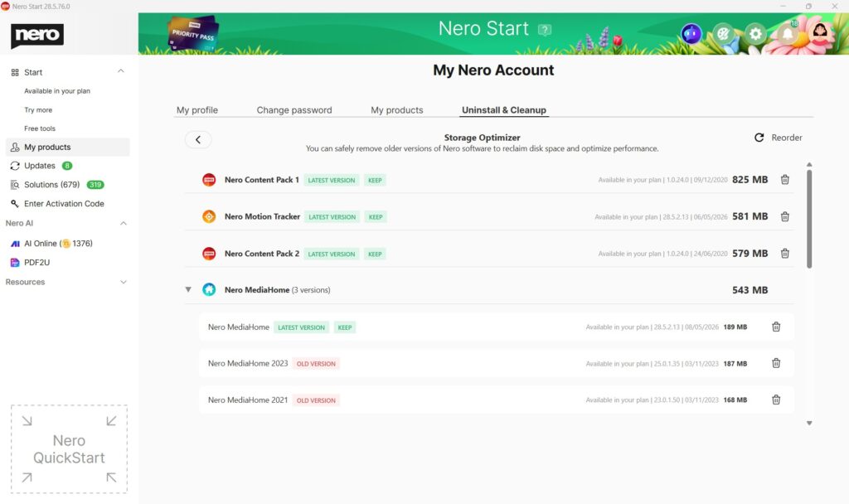Image resolution: width=849 pixels, height=504 pixels.
Task: Uninstall Nero MediaHome 2023 via trash icon
Action: [776, 363]
